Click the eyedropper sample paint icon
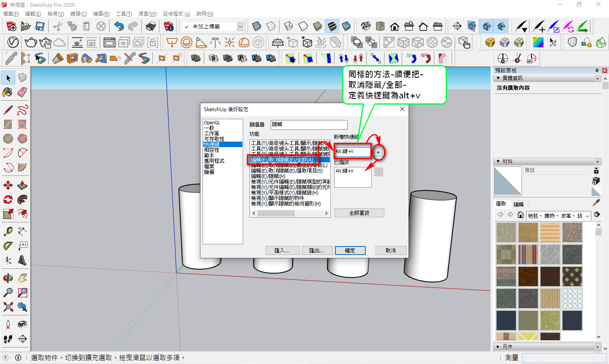Image resolution: width=609 pixels, height=364 pixels. point(596,203)
